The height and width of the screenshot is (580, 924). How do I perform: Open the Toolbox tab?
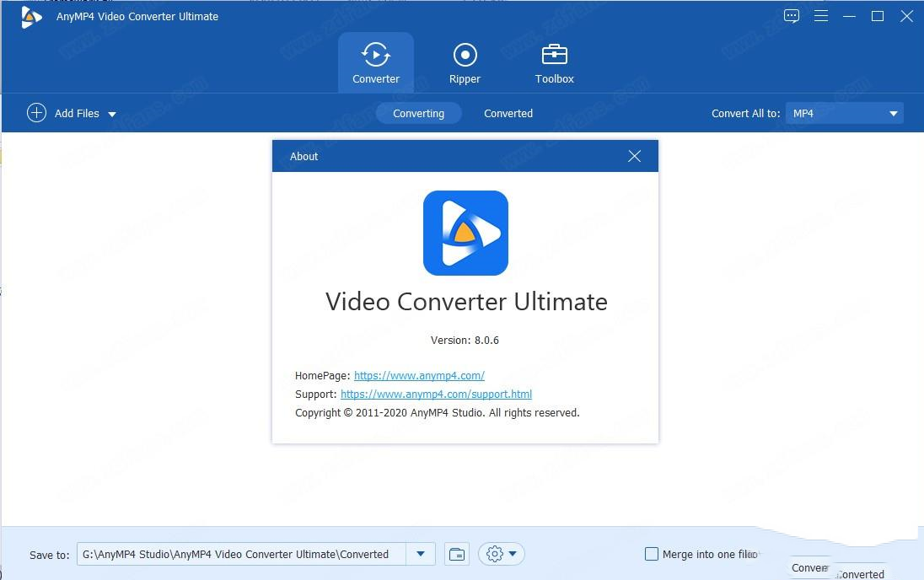(554, 63)
